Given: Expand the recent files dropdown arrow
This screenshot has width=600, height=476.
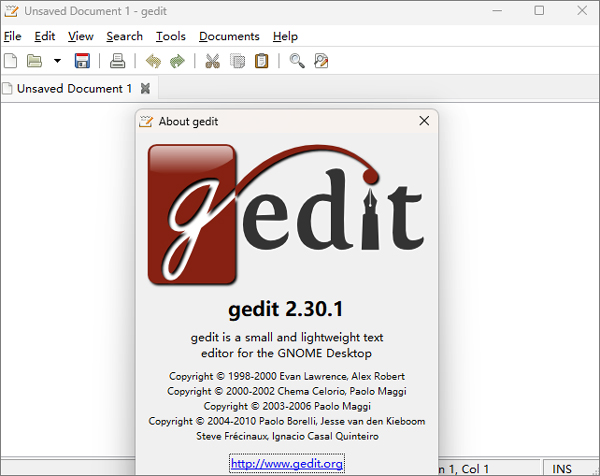Looking at the screenshot, I should 57,61.
